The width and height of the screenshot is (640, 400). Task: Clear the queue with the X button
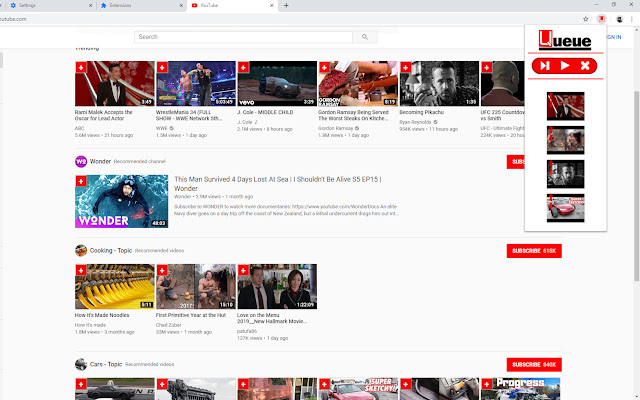[586, 66]
